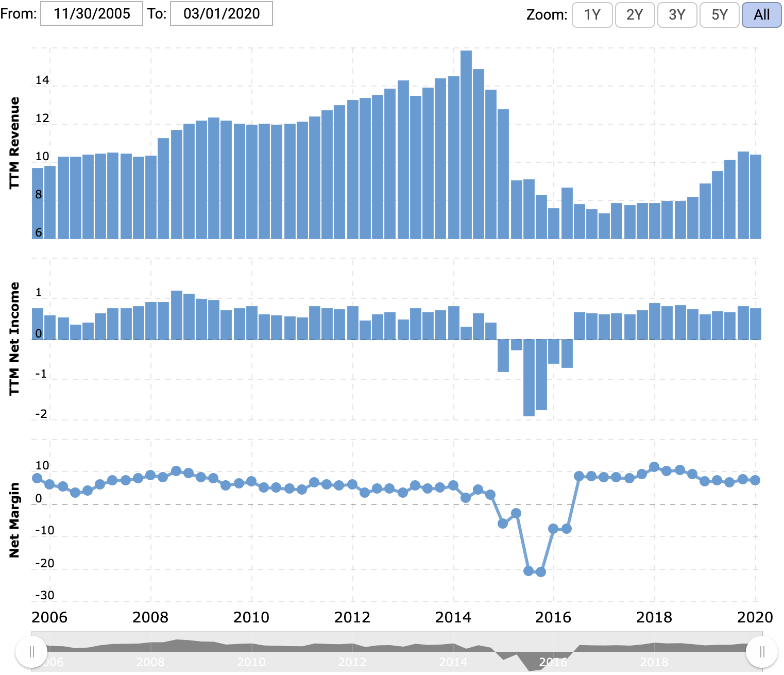784x675 pixels.
Task: Click the 2012 x-axis label
Action: point(352,617)
